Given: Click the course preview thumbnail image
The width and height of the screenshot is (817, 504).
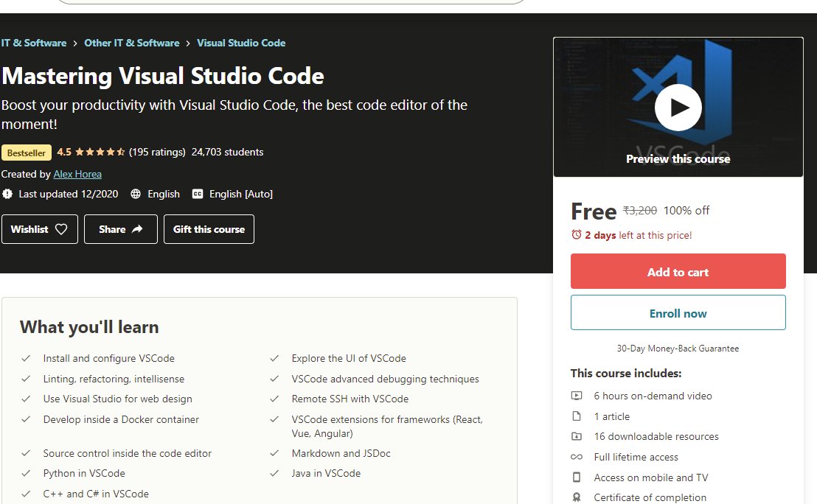Looking at the screenshot, I should [x=678, y=107].
